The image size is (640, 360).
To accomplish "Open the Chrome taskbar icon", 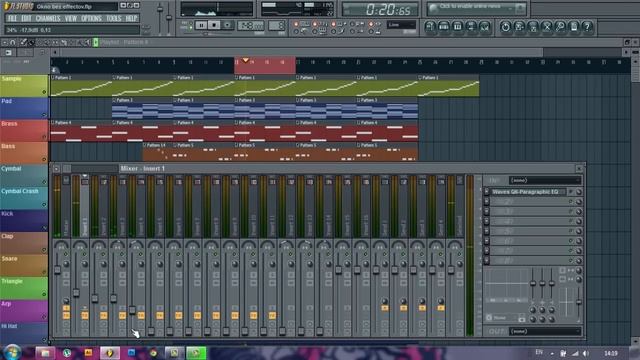I will [x=153, y=353].
